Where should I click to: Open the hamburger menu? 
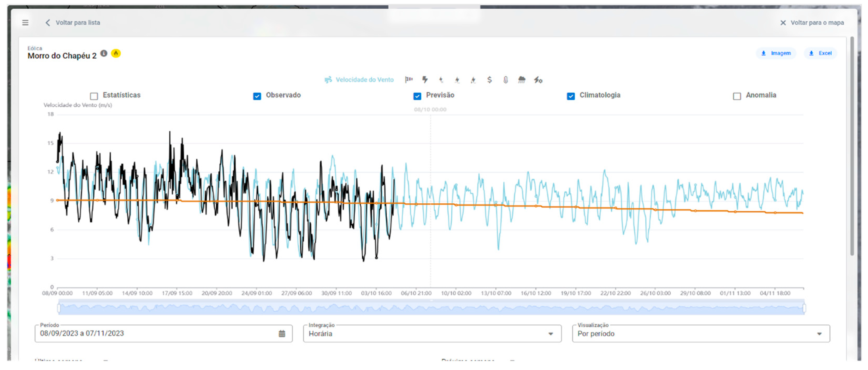(x=25, y=23)
